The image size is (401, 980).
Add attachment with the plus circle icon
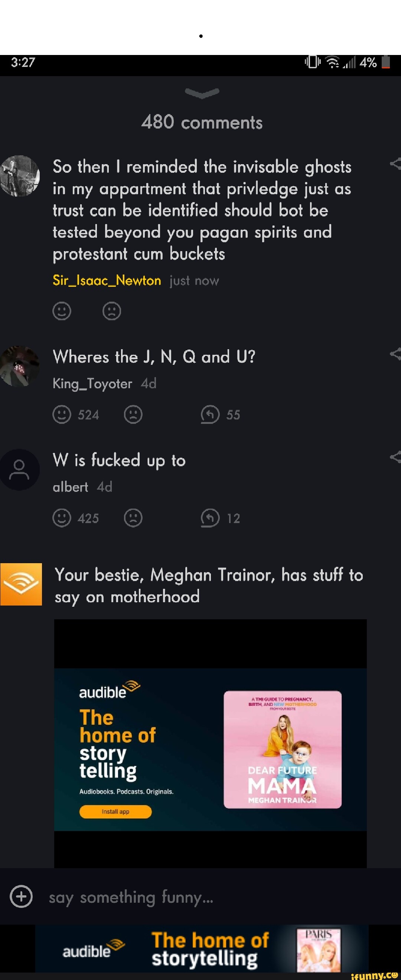[21, 897]
